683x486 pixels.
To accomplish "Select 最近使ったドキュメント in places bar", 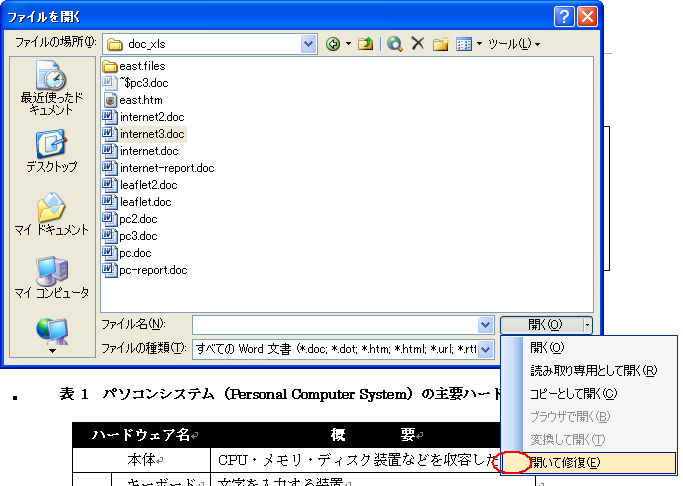I will (x=51, y=89).
